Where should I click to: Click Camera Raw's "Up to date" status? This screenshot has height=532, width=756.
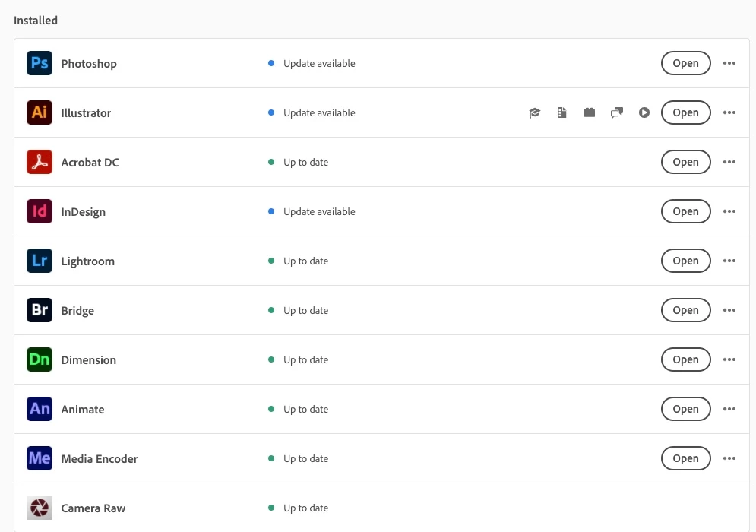(x=305, y=508)
